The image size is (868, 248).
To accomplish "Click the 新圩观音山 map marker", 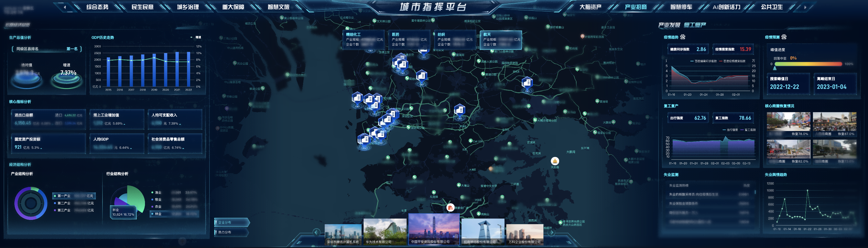I will point(548,27).
